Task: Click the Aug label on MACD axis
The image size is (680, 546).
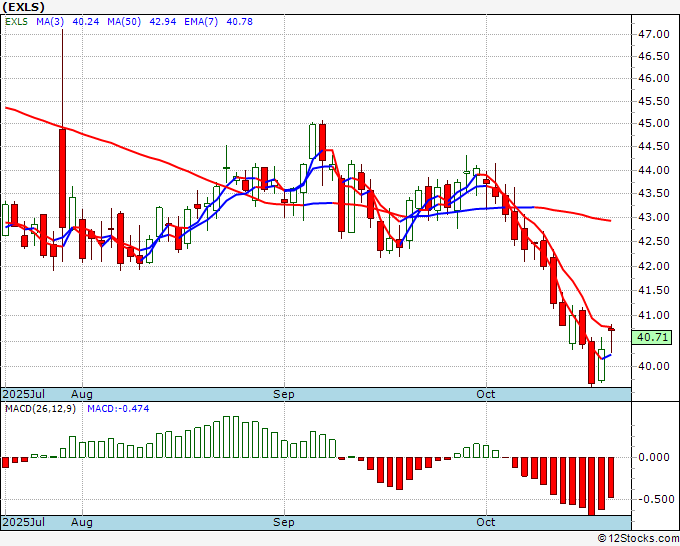Action: coord(82,522)
